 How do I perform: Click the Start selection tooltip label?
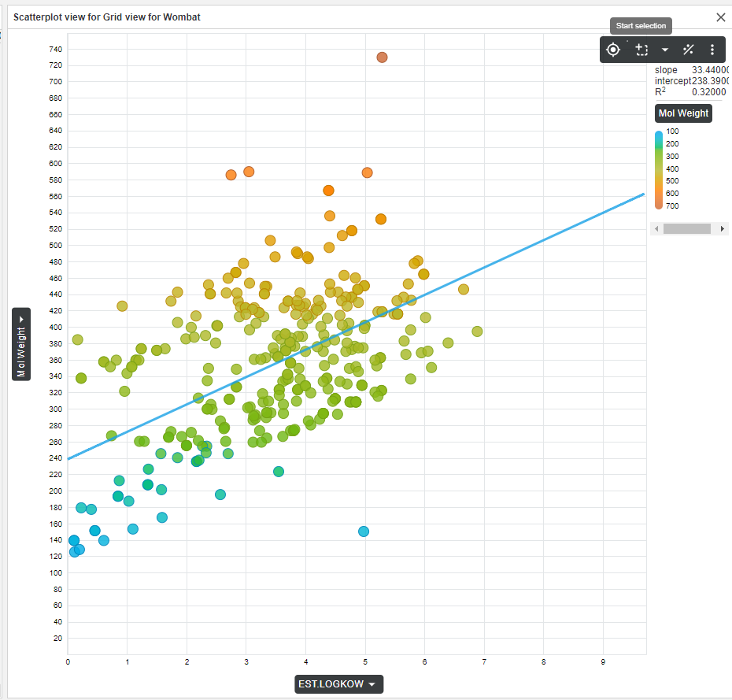click(x=640, y=26)
